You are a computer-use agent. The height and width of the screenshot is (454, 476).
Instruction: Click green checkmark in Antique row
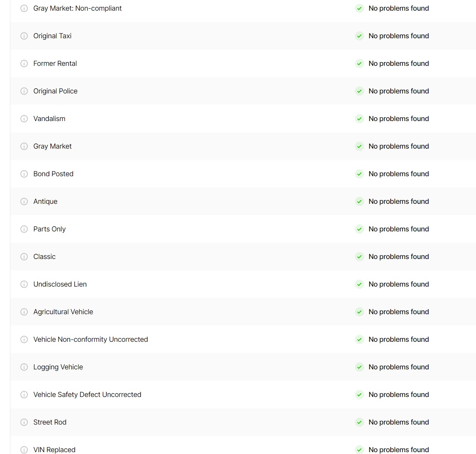click(359, 202)
